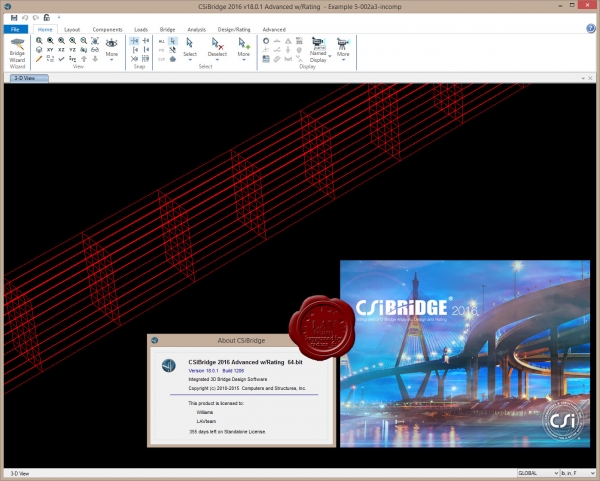Select the 3-D View window tab
The width and height of the screenshot is (600, 481).
point(29,78)
